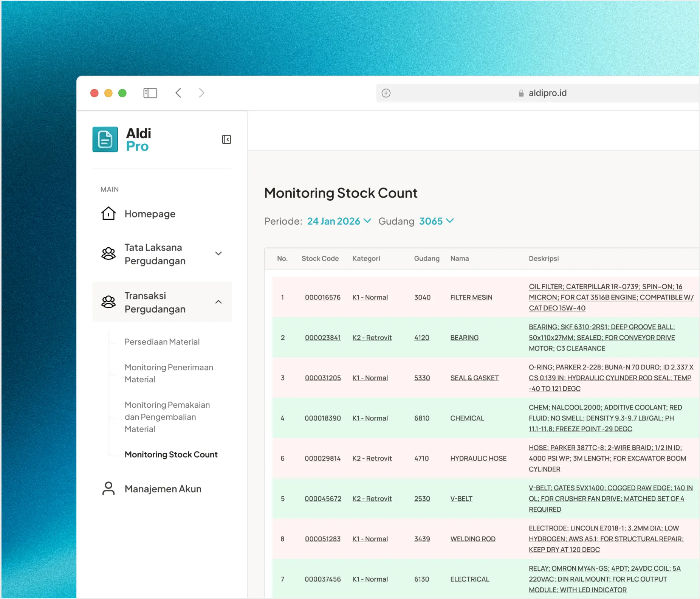The width and height of the screenshot is (700, 599).
Task: Toggle the browser sidebar icon
Action: [150, 93]
